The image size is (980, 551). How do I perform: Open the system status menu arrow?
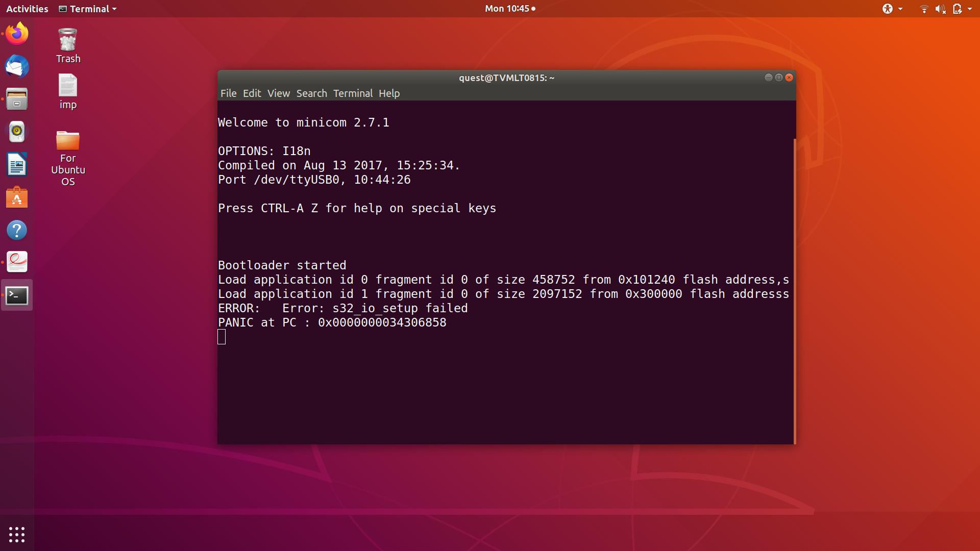pyautogui.click(x=970, y=9)
